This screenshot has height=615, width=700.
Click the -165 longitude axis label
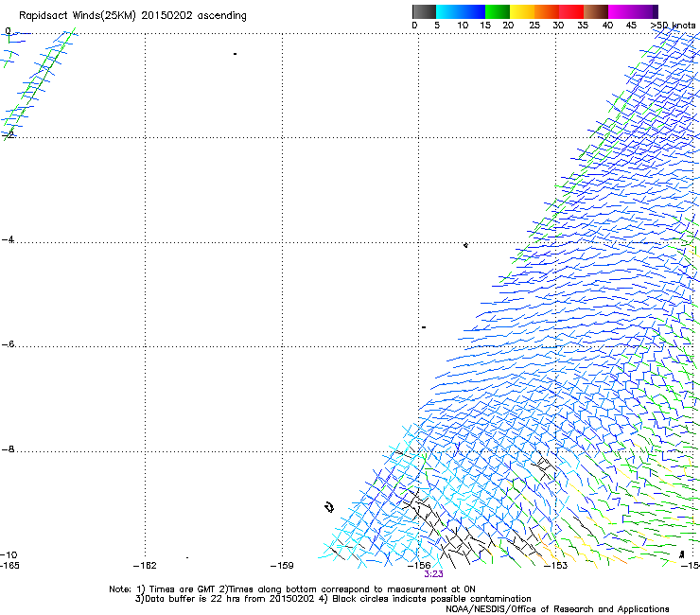[9, 566]
